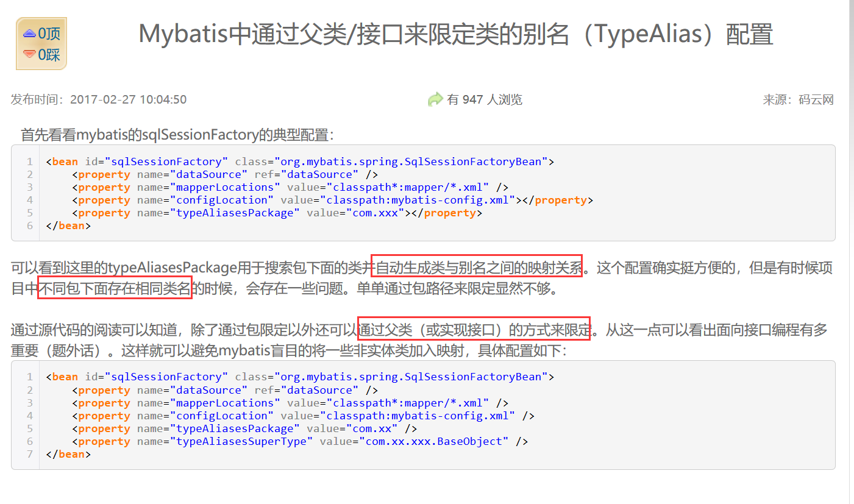Click the green share arrow beside 947人浏览

(x=435, y=99)
